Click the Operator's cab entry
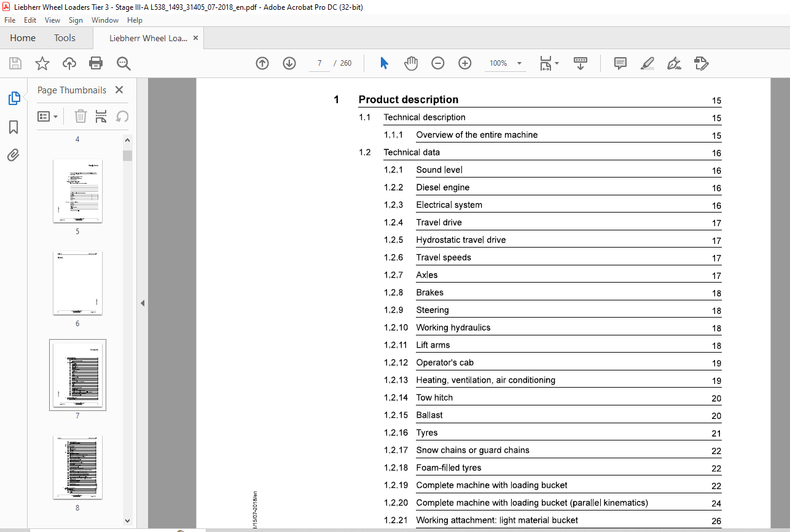The width and height of the screenshot is (790, 532). [445, 362]
